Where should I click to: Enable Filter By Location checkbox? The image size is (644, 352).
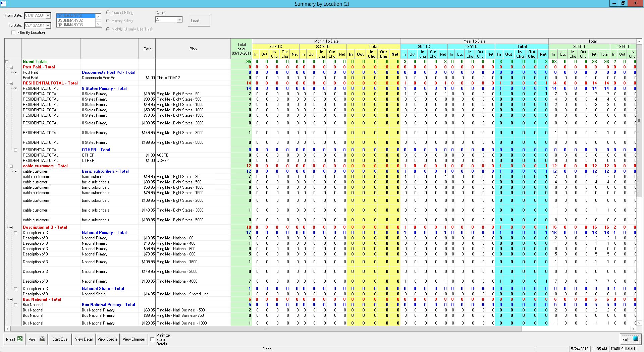coord(13,33)
